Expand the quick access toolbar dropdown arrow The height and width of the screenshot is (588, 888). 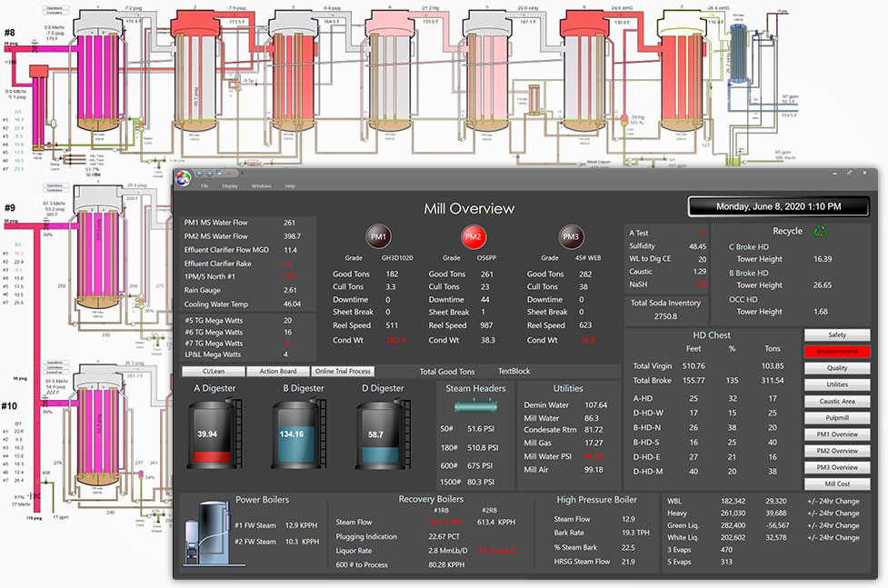[x=243, y=174]
